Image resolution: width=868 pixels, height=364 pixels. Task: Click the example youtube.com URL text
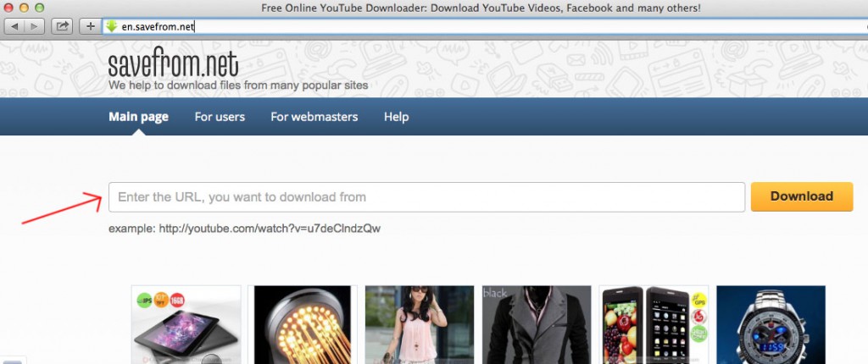270,229
